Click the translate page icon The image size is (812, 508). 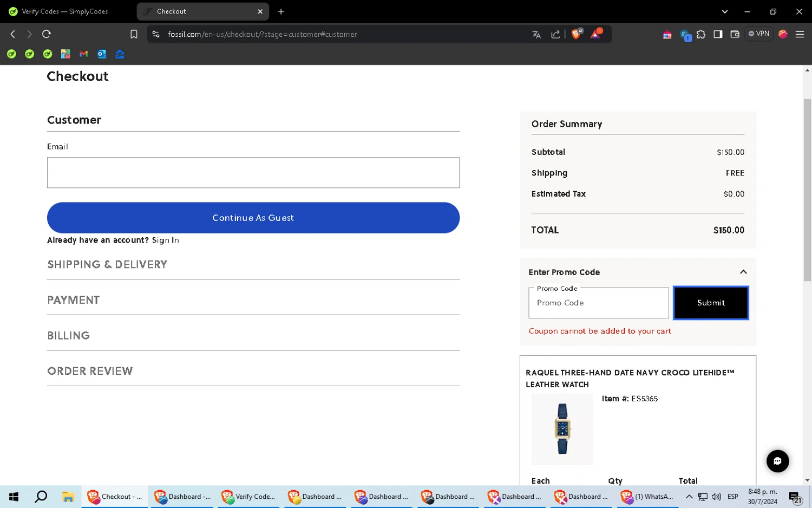tap(536, 34)
